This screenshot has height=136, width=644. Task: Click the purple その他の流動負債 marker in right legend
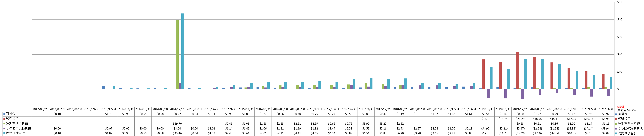[616, 129]
